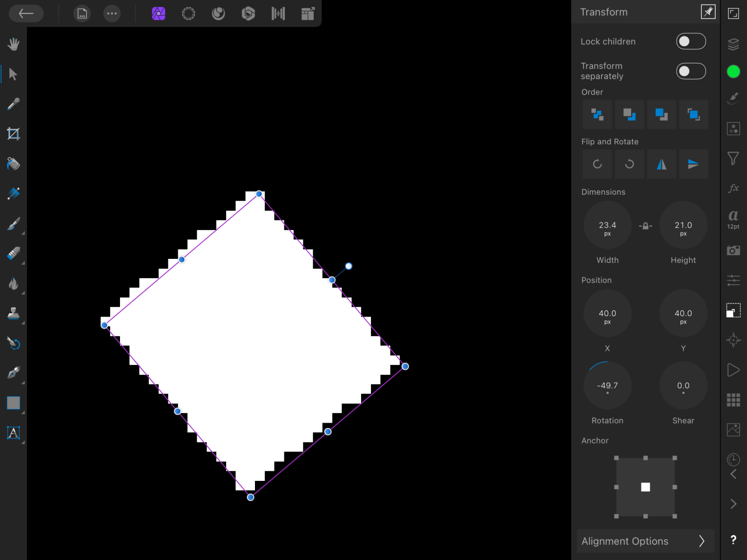The image size is (747, 560).
Task: Open the three-dots document menu
Action: click(112, 13)
